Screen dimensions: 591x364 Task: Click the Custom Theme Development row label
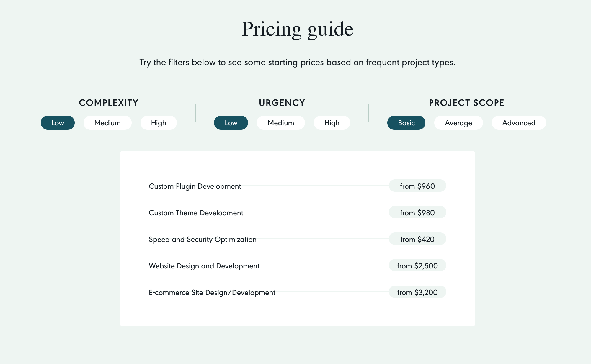coord(196,213)
